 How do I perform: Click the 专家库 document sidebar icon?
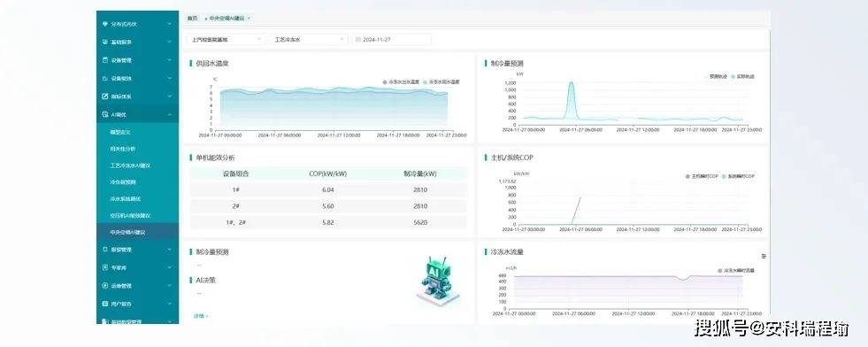pos(105,267)
